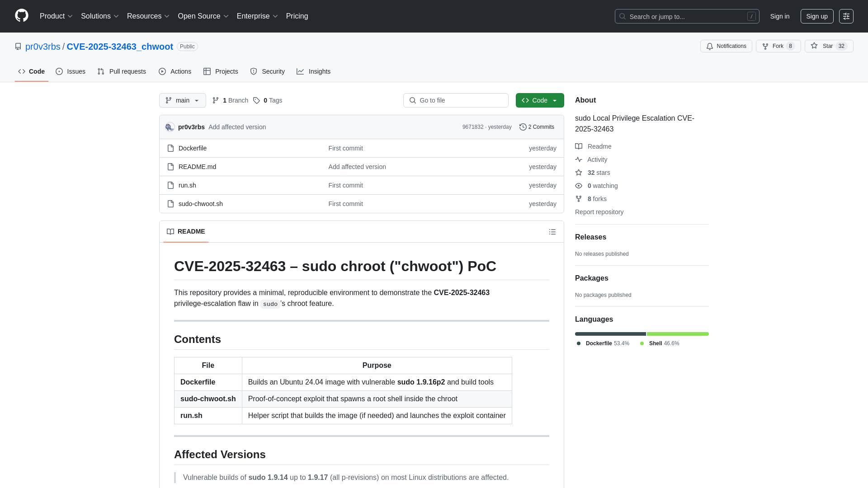This screenshot has height=488, width=868.
Task: Click the green Shell language bar segment
Action: 678,334
